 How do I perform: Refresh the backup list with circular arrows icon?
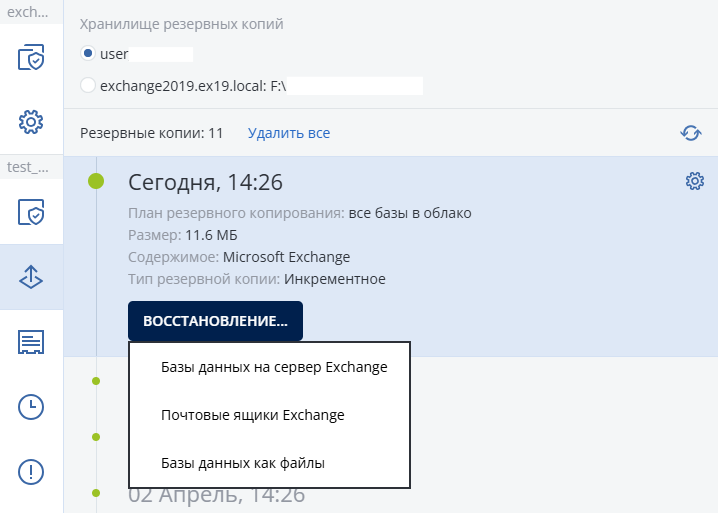coord(691,133)
